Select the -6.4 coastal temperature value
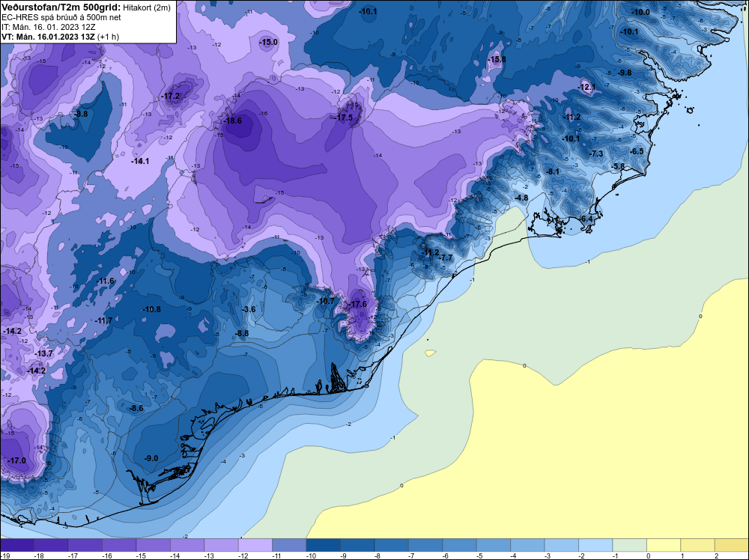The width and height of the screenshot is (749, 560). pyautogui.click(x=586, y=219)
